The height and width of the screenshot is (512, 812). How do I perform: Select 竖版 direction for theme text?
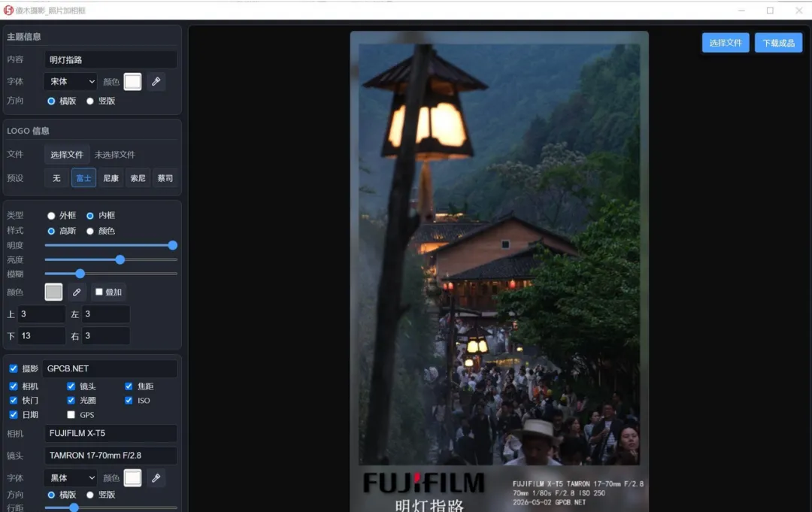coord(90,101)
